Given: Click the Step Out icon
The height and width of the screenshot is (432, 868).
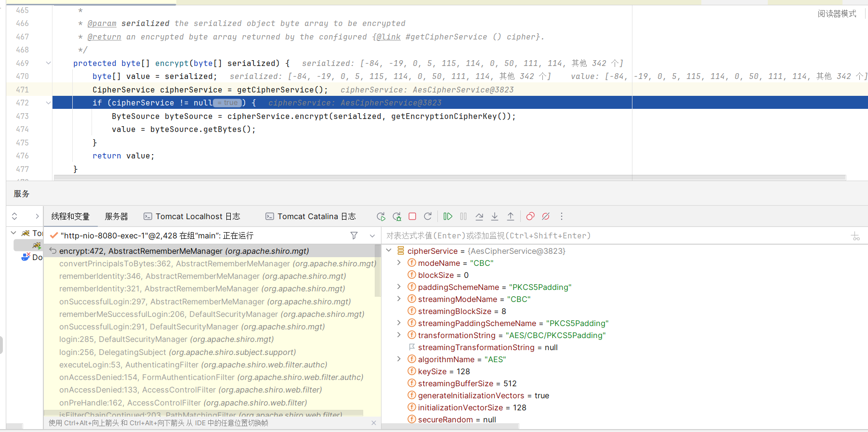Looking at the screenshot, I should coord(511,216).
